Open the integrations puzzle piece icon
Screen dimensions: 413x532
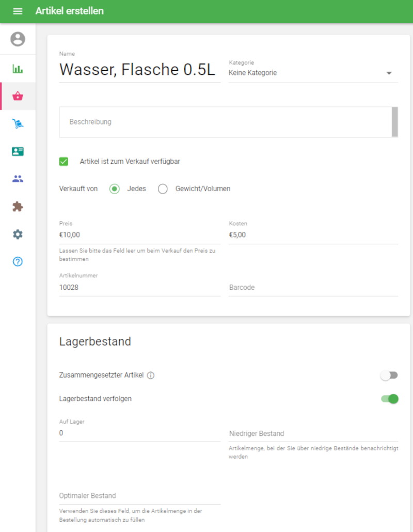(x=18, y=207)
